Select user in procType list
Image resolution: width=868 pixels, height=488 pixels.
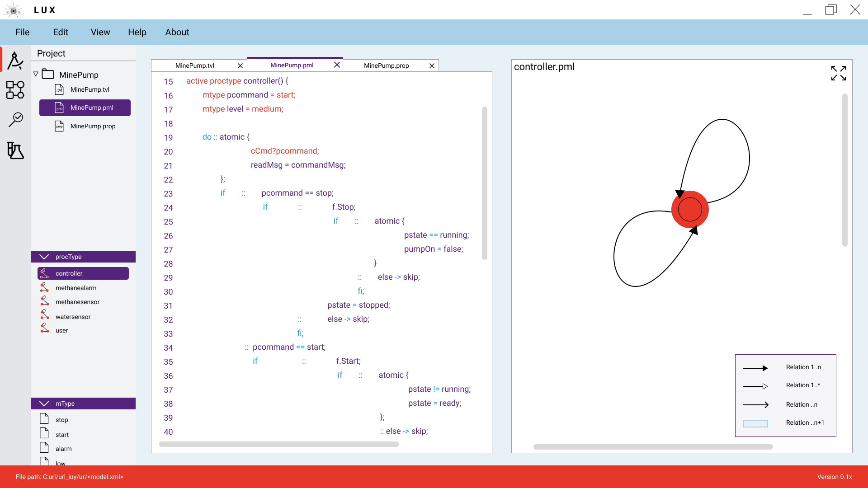[x=61, y=330]
